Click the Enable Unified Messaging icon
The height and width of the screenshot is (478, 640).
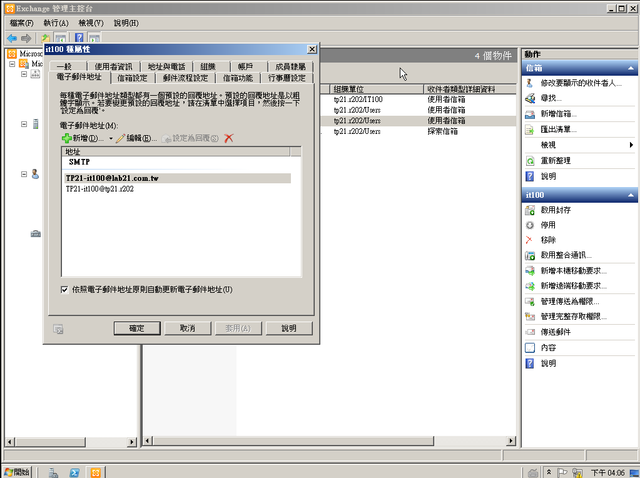[530, 256]
